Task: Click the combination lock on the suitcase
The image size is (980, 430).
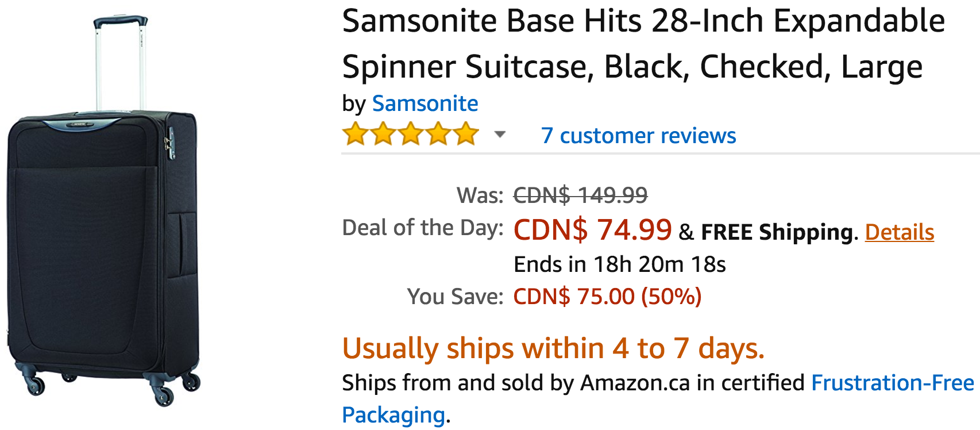Action: tap(170, 143)
